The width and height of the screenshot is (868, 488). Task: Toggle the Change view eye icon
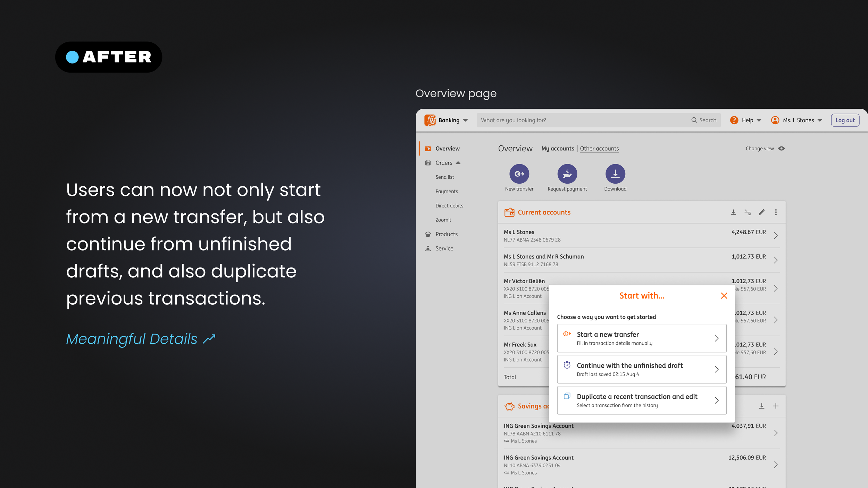(781, 149)
